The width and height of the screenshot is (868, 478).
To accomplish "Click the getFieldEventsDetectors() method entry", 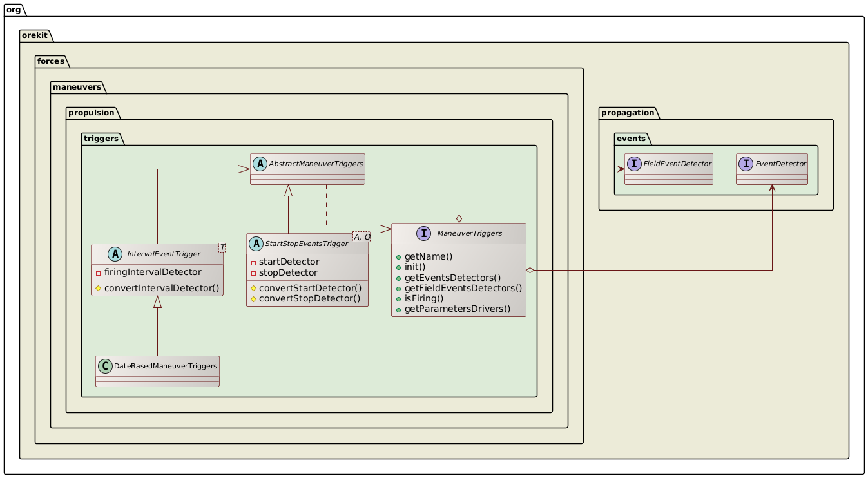I will tap(463, 288).
